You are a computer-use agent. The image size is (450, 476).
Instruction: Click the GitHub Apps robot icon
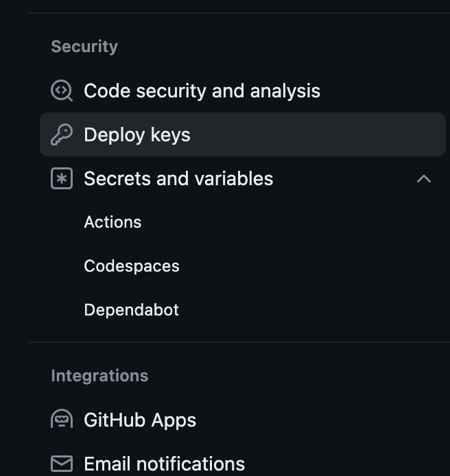click(62, 420)
